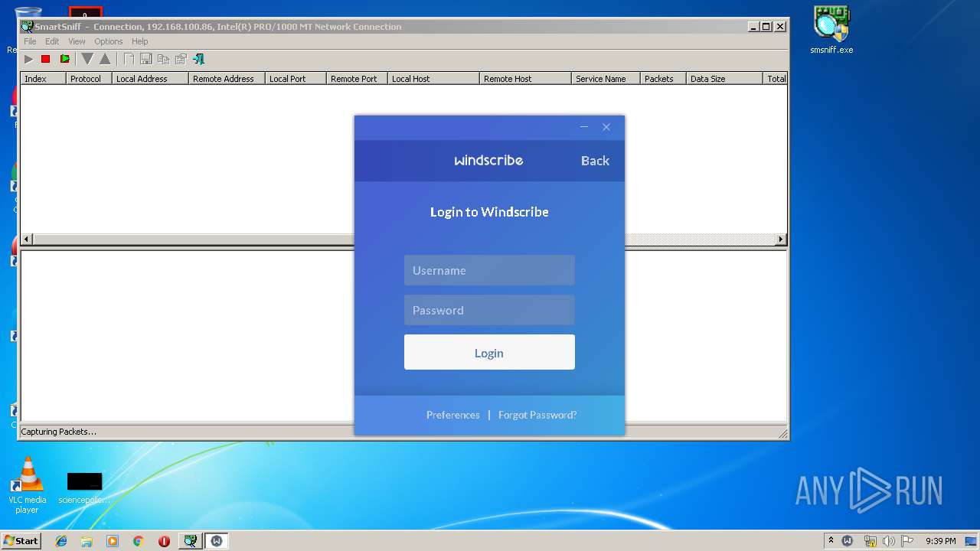Click the Capturing Packets status bar text
This screenshot has height=551, width=980.
58,432
